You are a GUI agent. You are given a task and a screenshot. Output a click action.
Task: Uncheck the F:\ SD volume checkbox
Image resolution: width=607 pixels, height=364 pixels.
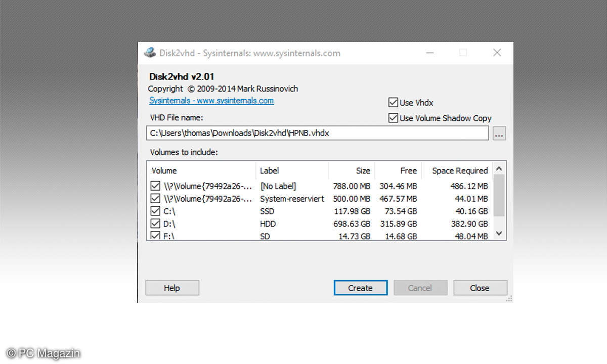tap(155, 235)
